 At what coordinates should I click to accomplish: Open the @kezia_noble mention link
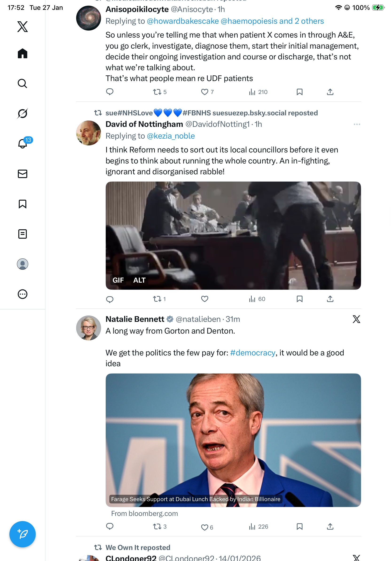point(171,136)
